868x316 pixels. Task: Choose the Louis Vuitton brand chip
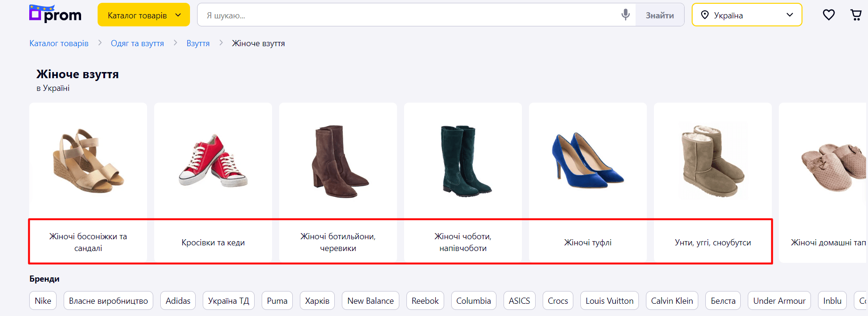click(x=609, y=301)
